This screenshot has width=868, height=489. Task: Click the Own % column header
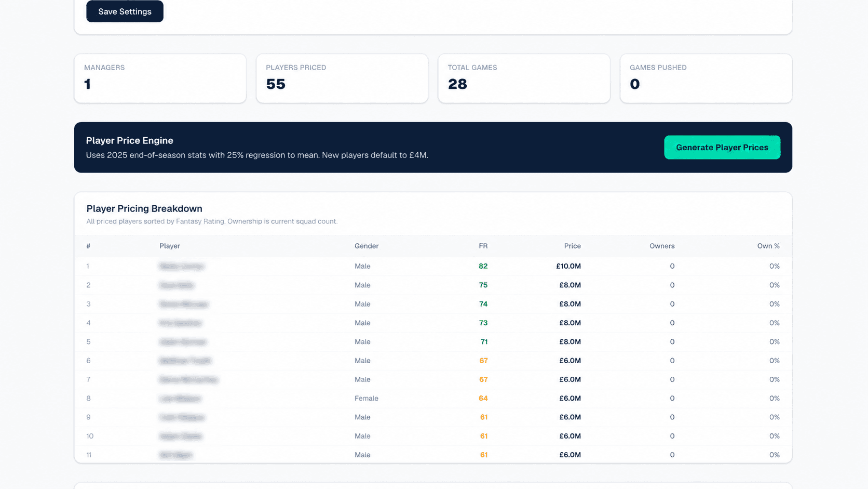pyautogui.click(x=768, y=246)
